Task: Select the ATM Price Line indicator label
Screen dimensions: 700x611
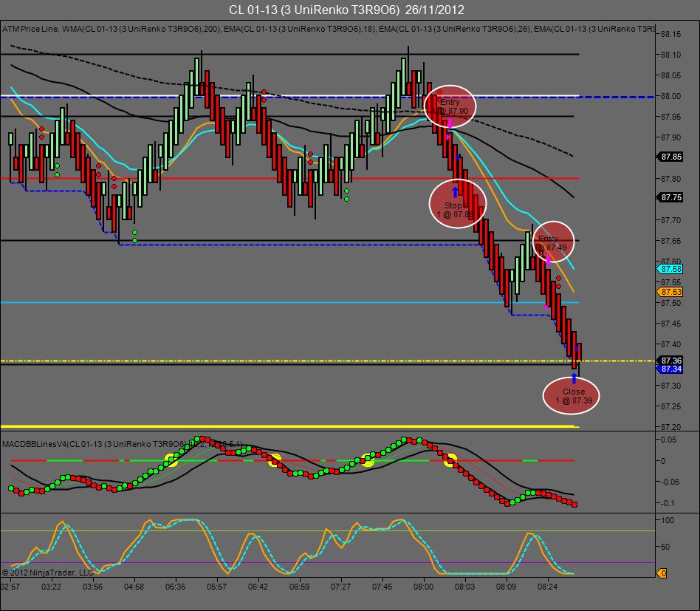Action: [30, 29]
